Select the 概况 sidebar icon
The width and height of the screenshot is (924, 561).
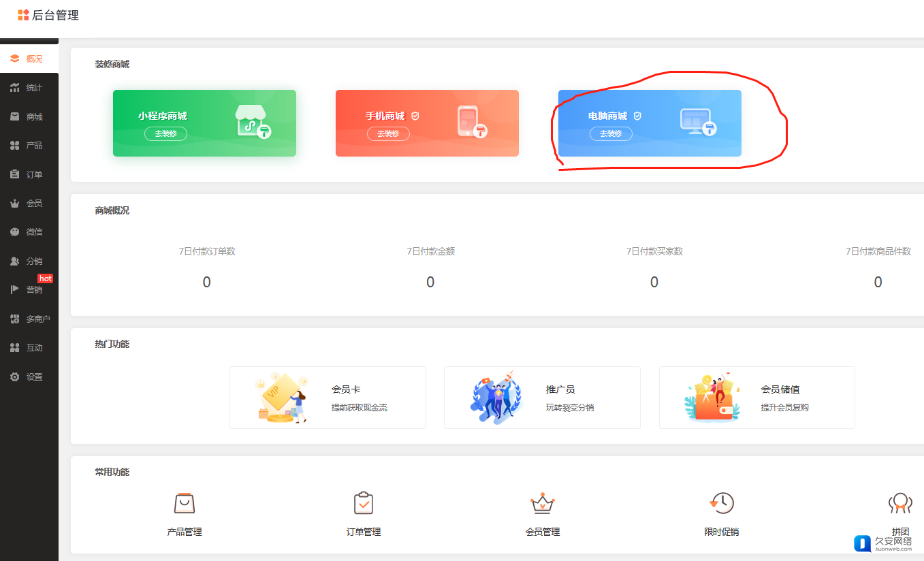[14, 59]
